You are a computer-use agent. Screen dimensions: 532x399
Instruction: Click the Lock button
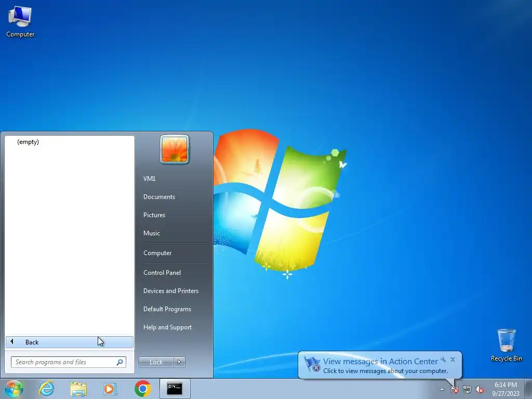(x=156, y=362)
